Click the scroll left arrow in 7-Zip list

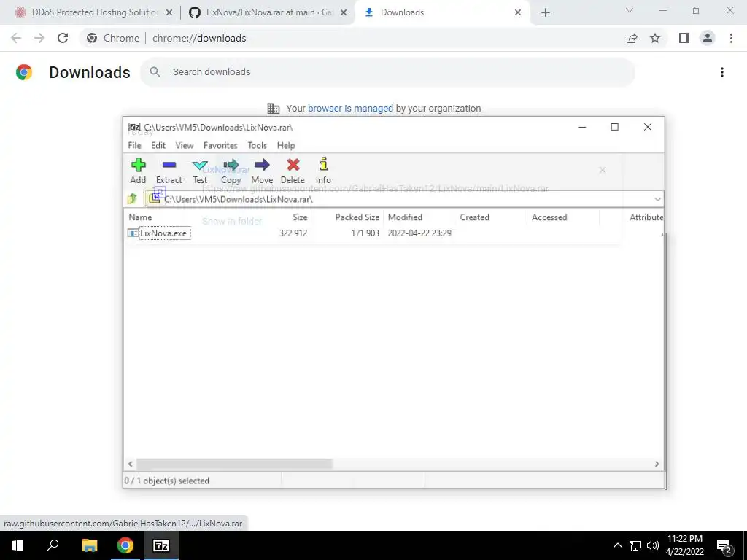click(x=131, y=464)
